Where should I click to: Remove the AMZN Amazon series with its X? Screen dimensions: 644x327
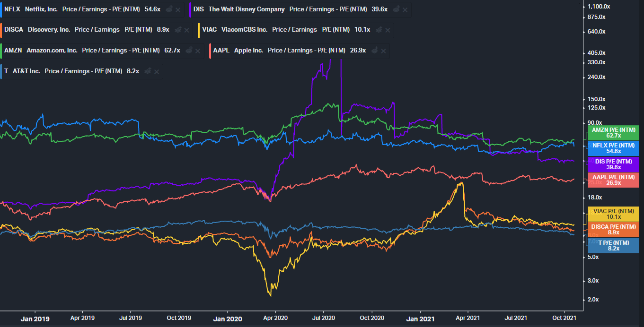[x=198, y=50]
